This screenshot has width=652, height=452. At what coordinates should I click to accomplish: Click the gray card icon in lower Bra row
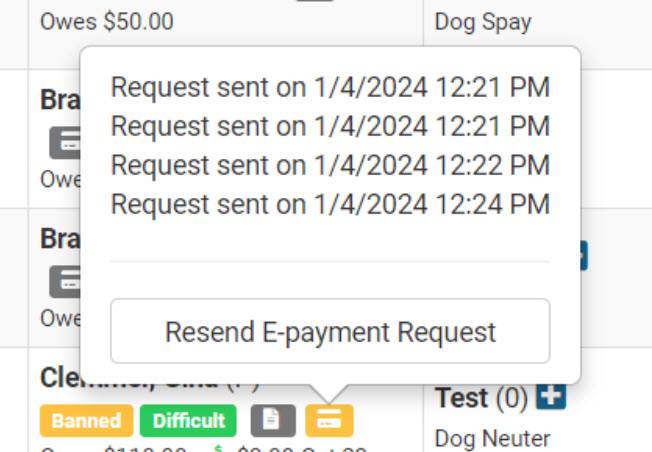click(64, 282)
